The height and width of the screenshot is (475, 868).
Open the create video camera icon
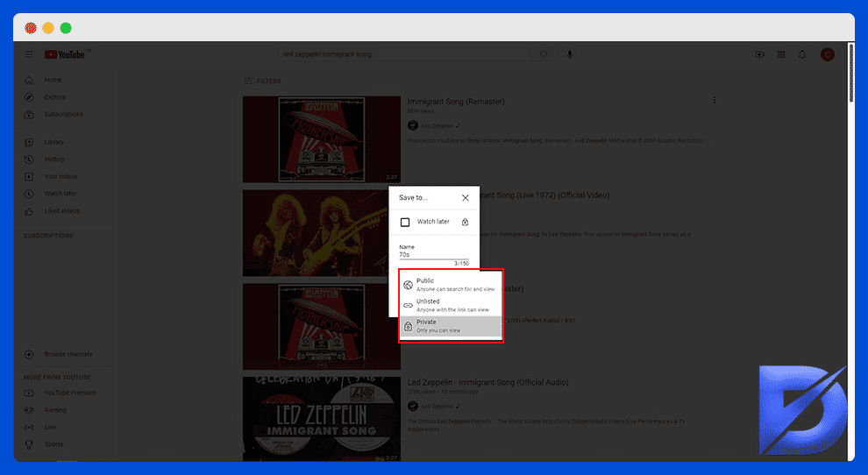coord(760,54)
